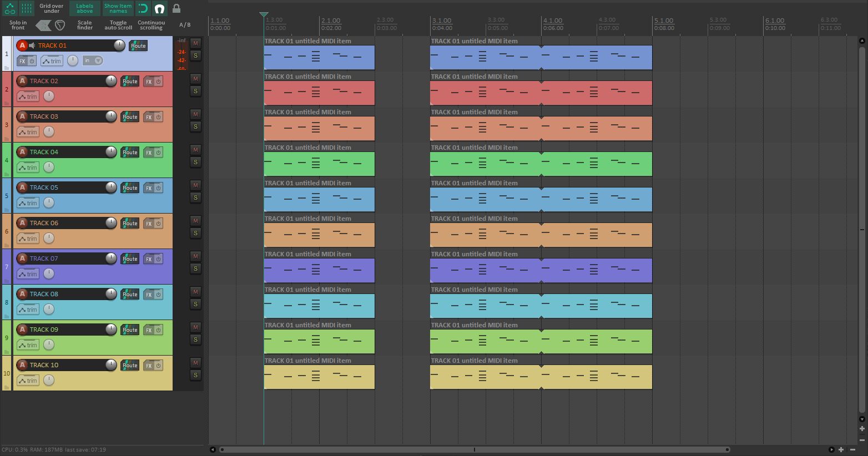
Task: Open FX chain for TRACK 07
Action: click(x=149, y=259)
